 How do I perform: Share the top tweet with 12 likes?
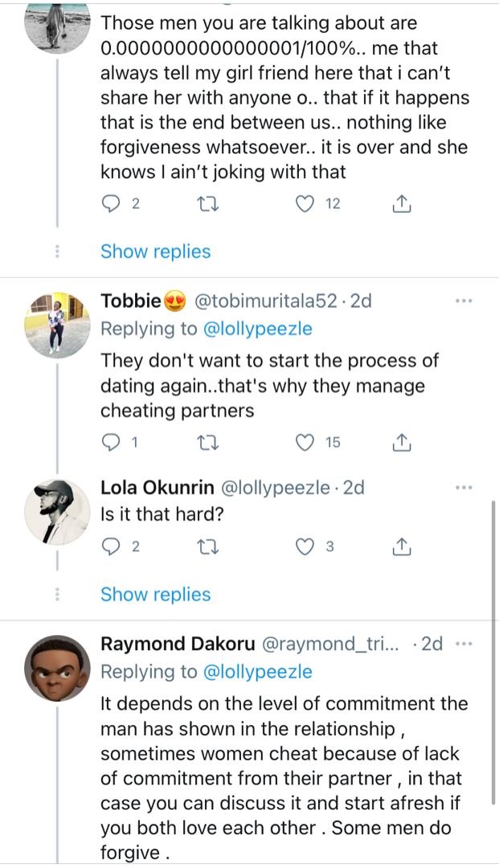[x=402, y=204]
